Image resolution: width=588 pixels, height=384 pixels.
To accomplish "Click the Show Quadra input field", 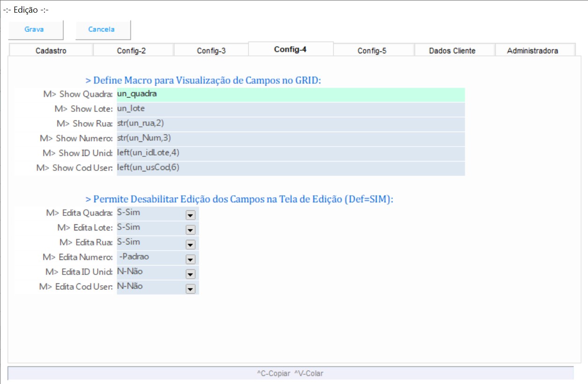I will pos(290,95).
